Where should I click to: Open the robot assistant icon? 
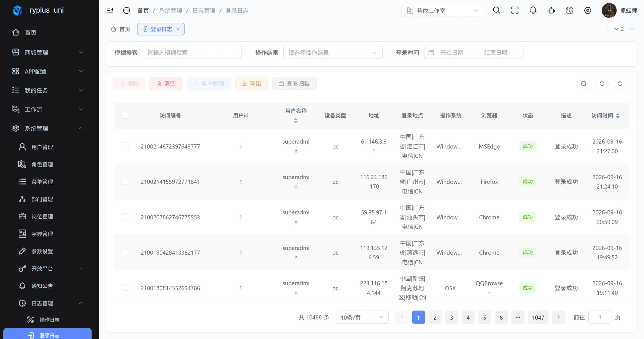pos(551,10)
